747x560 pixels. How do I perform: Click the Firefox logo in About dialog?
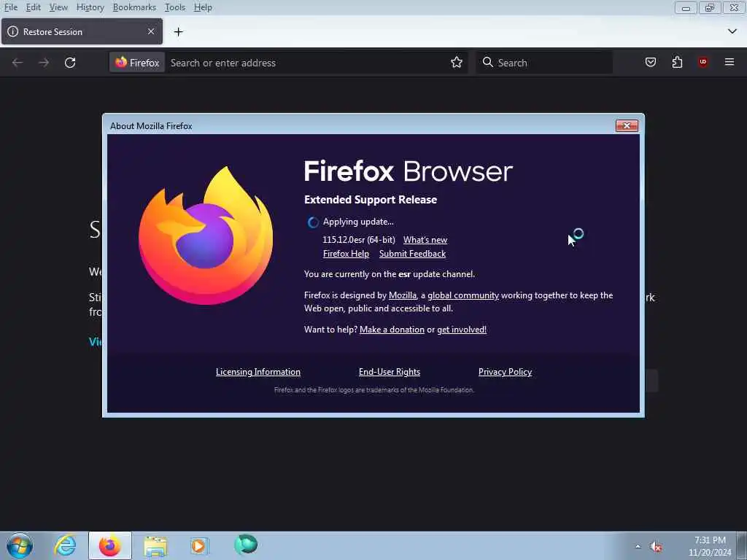[x=206, y=236]
